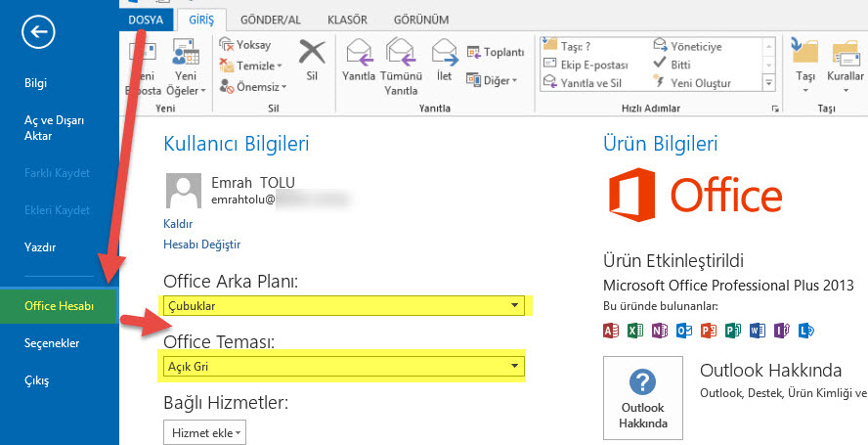Select Ekip E-postası quick step
868x445 pixels.
coord(586,65)
